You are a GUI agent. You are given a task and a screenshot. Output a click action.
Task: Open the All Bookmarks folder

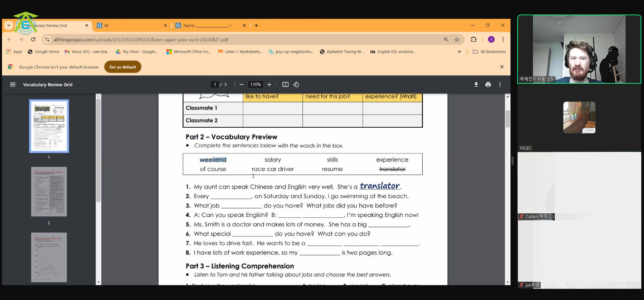point(489,52)
